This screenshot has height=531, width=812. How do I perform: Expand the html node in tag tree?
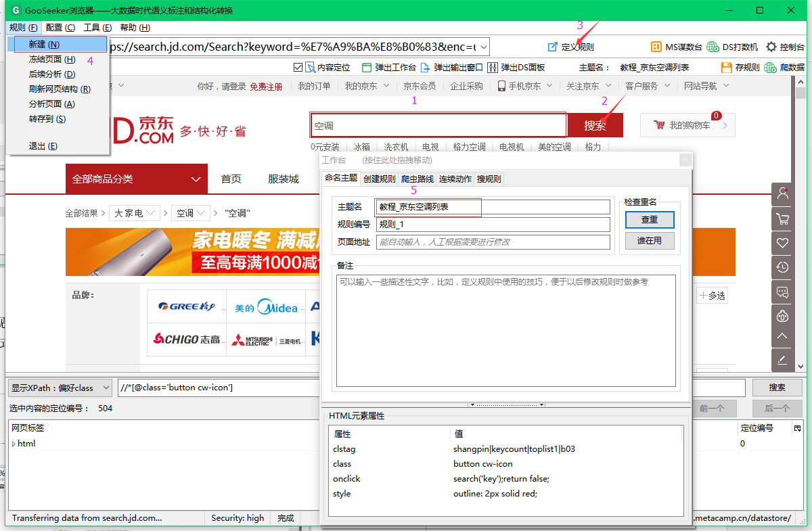tap(14, 444)
